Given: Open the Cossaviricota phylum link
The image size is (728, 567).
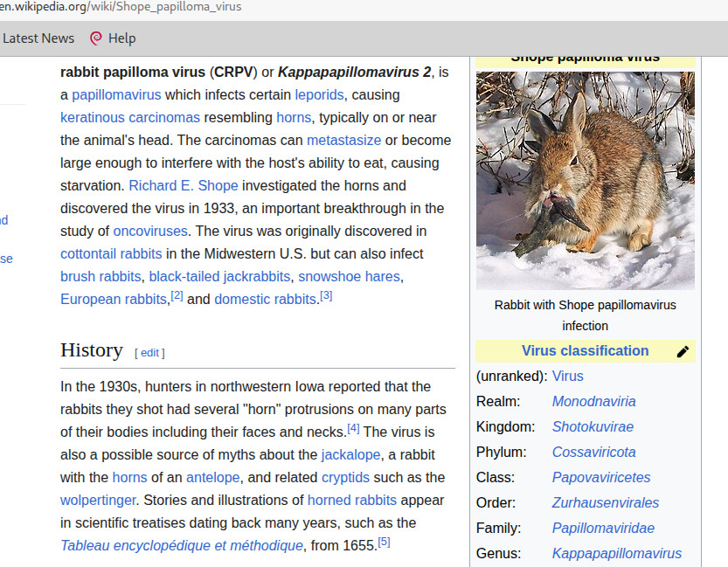Looking at the screenshot, I should (593, 453).
